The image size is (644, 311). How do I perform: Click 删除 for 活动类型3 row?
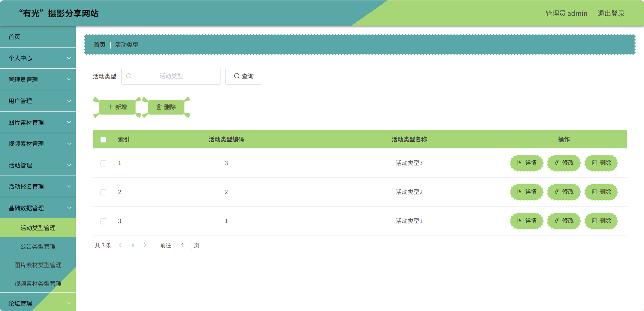coord(601,163)
